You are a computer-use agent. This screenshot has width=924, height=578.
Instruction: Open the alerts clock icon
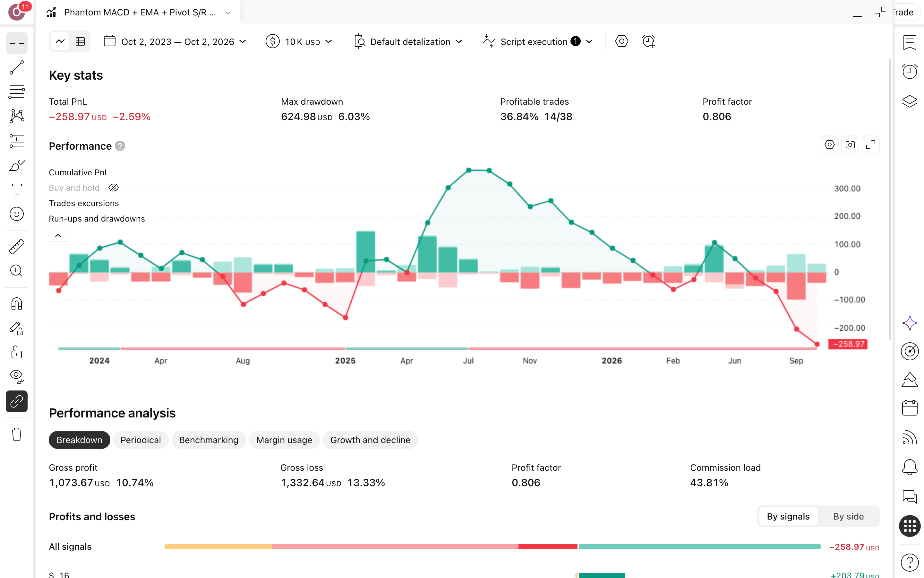910,72
